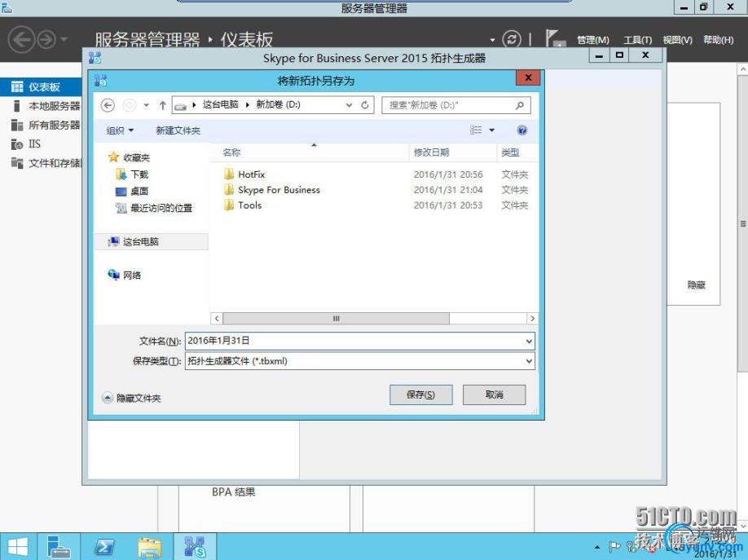Screen dimensions: 748x560
Task: Open the Help (帮助) menu
Action: (719, 40)
